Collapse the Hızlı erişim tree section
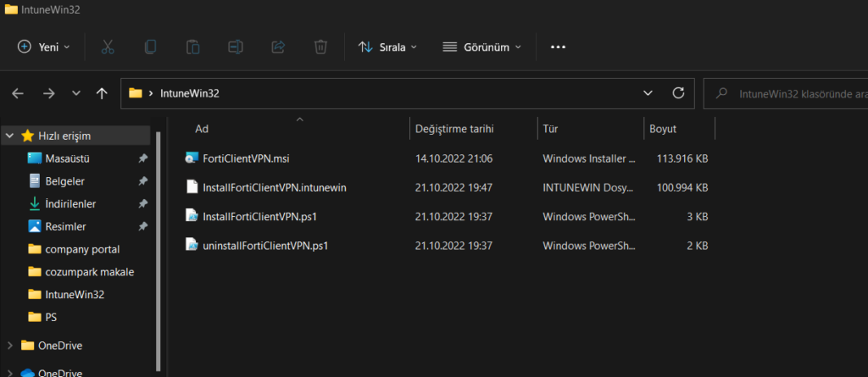This screenshot has height=377, width=868. tap(9, 136)
